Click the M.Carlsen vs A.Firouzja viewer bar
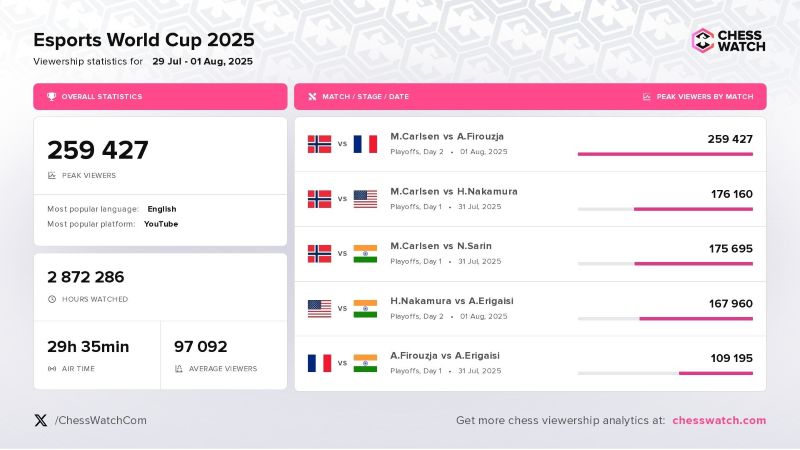 665,154
